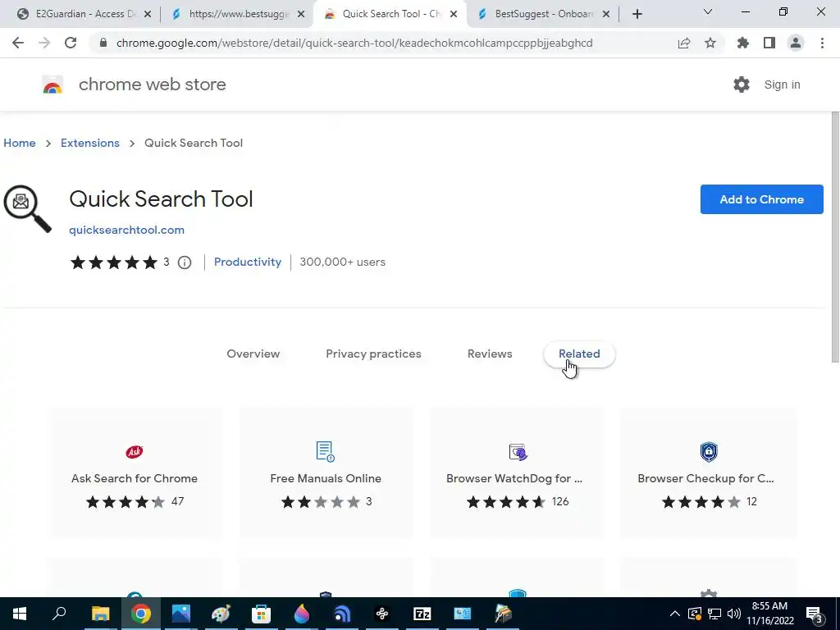The width and height of the screenshot is (840, 630).
Task: Click the volume speaker tray icon
Action: point(734,614)
